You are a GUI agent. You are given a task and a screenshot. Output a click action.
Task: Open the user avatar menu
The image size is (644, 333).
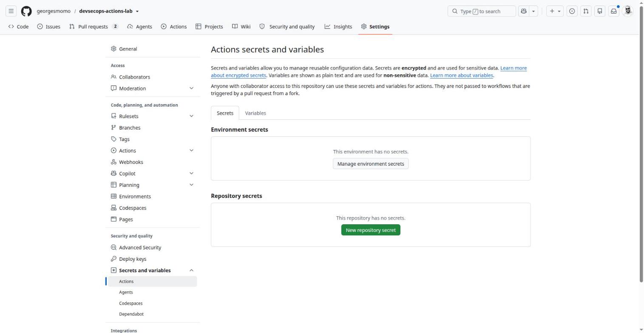coord(628,11)
